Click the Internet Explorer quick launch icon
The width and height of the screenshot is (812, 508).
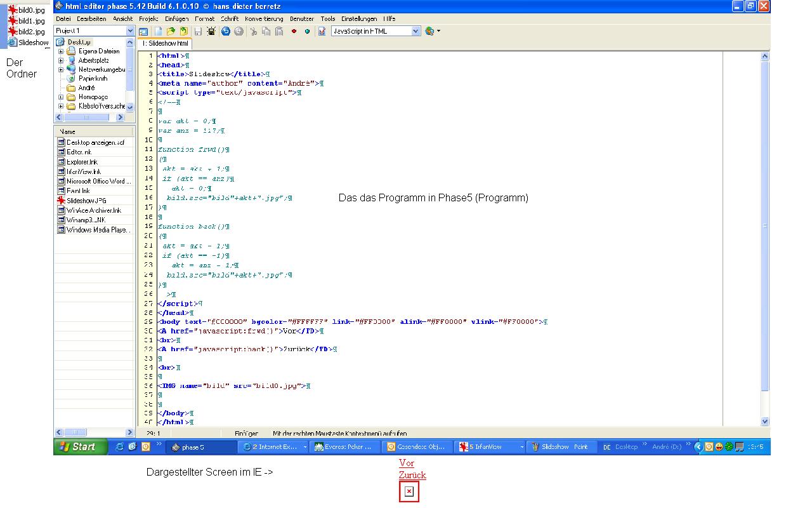[x=121, y=447]
